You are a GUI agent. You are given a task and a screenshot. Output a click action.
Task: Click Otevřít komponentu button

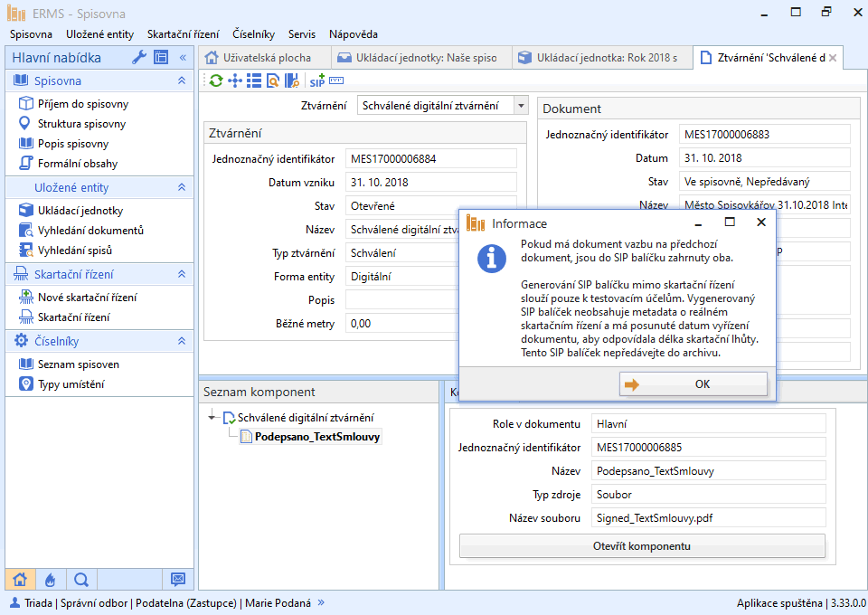tap(642, 546)
